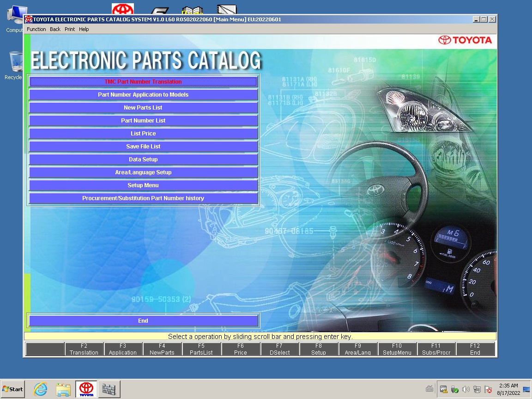The height and width of the screenshot is (399, 532).
Task: Click the blank first function key button
Action: coord(45,349)
